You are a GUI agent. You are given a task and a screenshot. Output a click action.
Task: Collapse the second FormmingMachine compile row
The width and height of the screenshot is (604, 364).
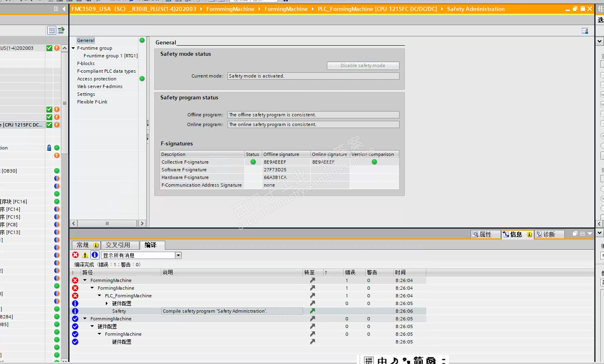click(85, 319)
